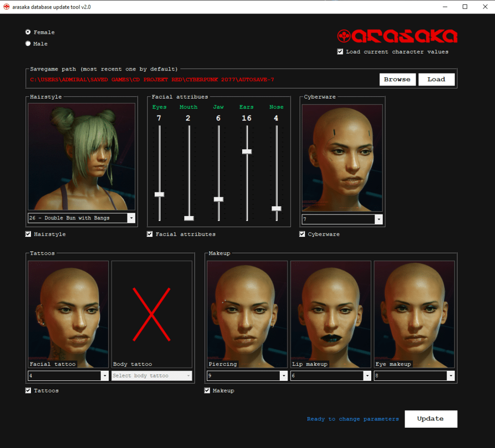The height and width of the screenshot is (448, 495).
Task: Click the Arasaka logo
Action: click(x=397, y=35)
